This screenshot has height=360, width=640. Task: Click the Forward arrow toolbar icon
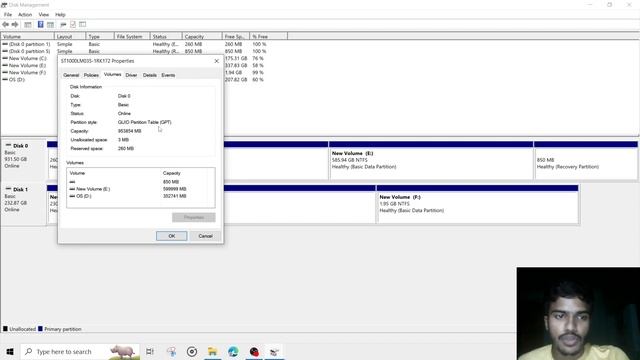(x=15, y=25)
